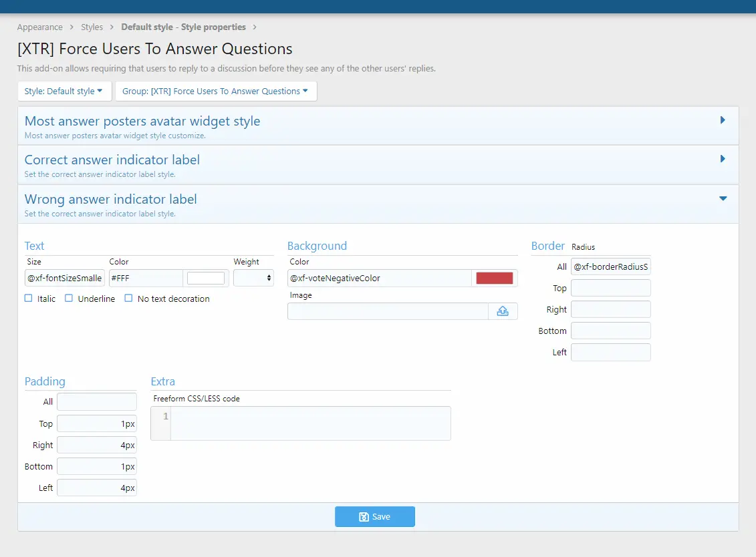Edit the padding Left value
The height and width of the screenshot is (557, 756).
pyautogui.click(x=97, y=488)
